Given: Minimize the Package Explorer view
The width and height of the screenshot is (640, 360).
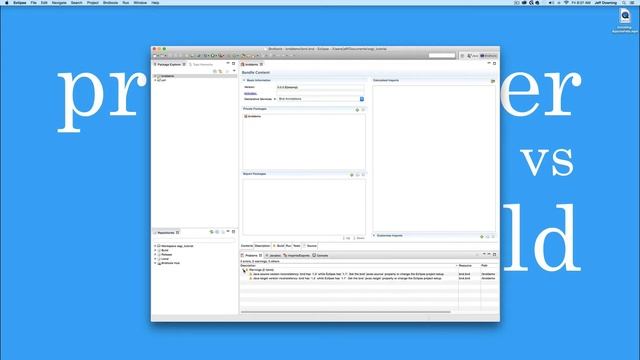Looking at the screenshot, I should (x=228, y=64).
